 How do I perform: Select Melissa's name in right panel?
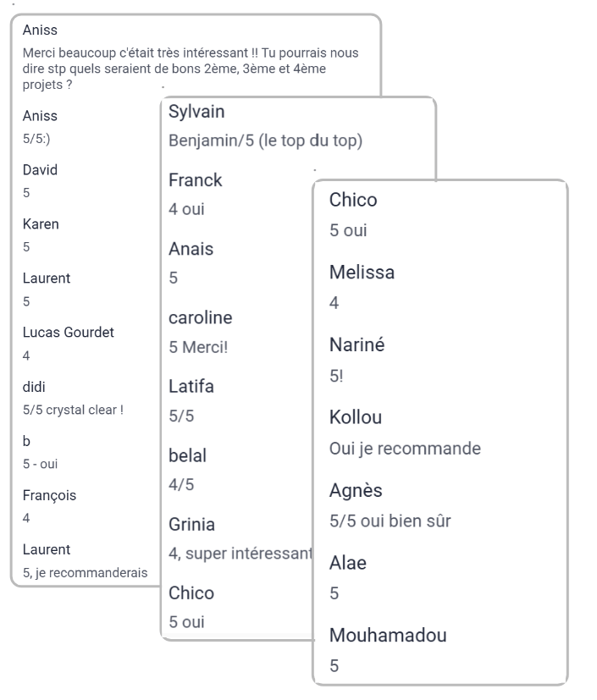362,273
